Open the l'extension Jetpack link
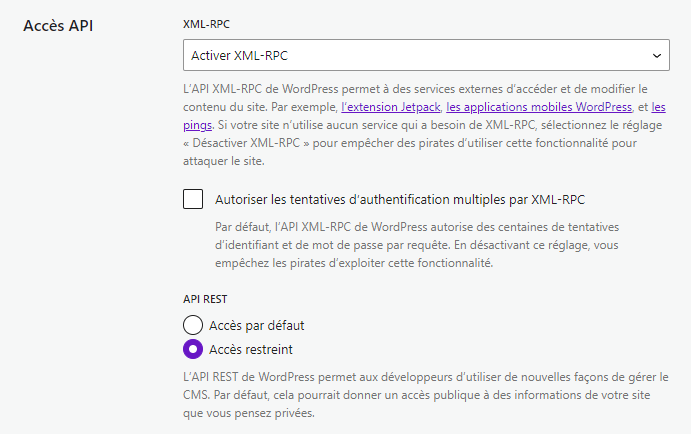 390,107
